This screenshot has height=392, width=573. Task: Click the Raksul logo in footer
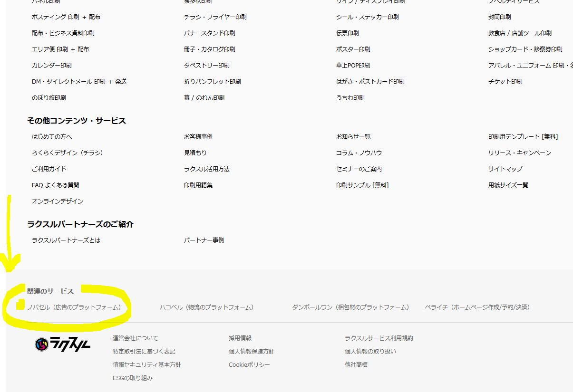pyautogui.click(x=63, y=344)
